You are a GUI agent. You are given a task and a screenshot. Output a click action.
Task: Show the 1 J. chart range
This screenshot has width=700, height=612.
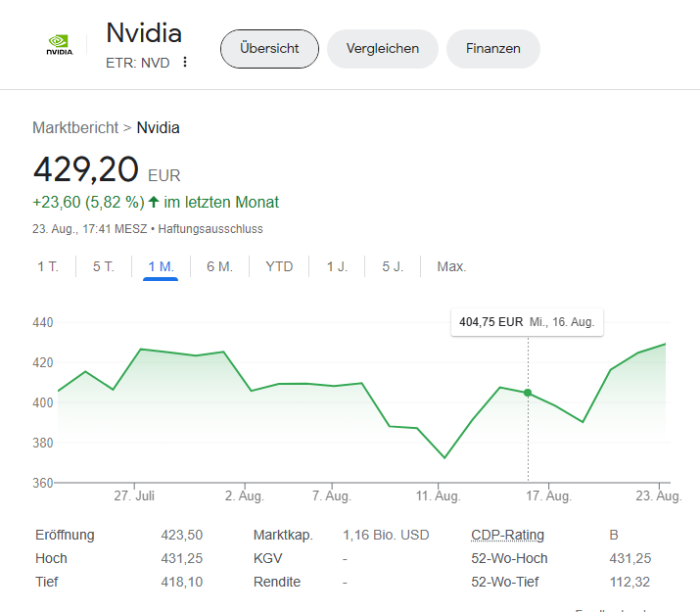337,266
